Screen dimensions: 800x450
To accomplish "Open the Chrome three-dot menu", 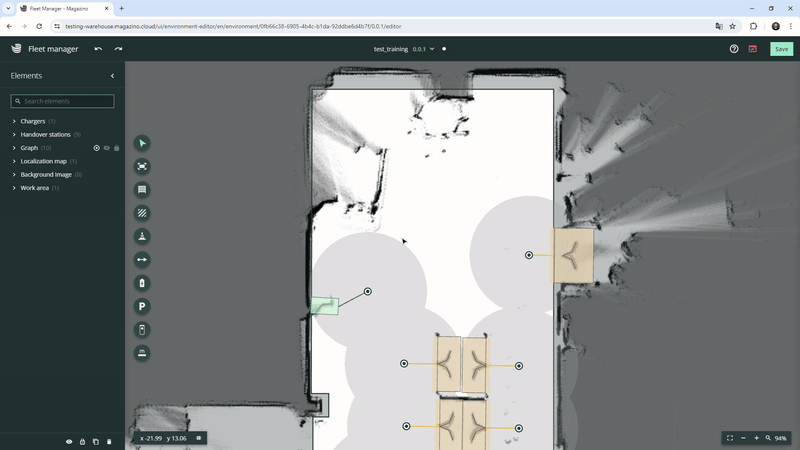I will pyautogui.click(x=790, y=26).
